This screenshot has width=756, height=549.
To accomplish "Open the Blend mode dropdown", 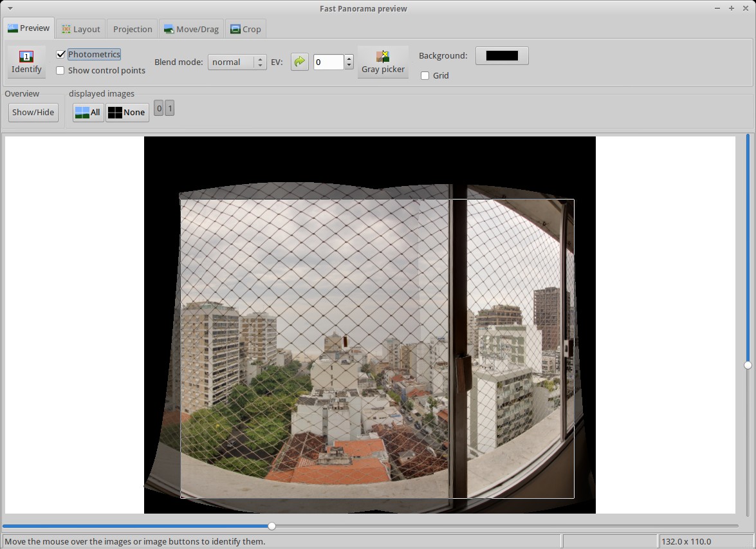I will 236,62.
